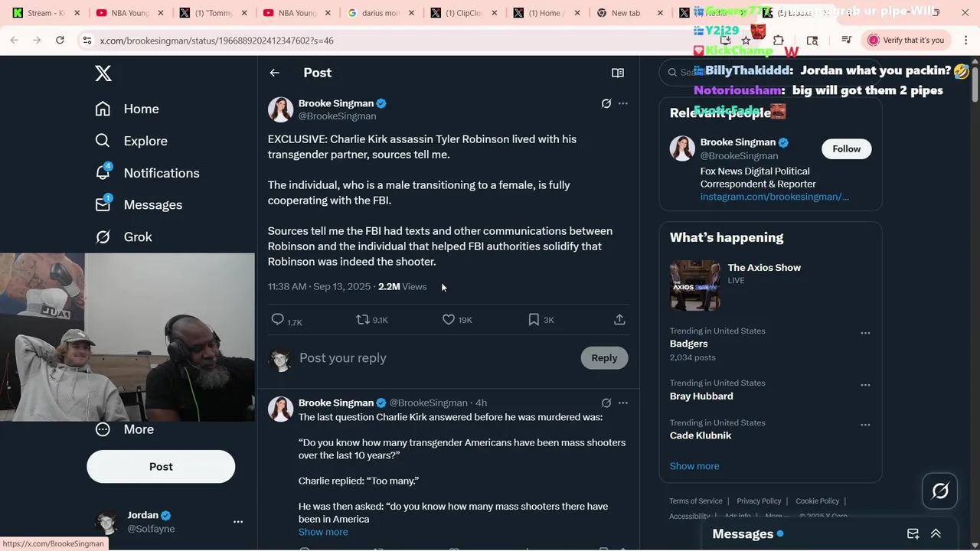The image size is (980, 551).
Task: Go to Home in the sidebar
Action: (x=127, y=109)
